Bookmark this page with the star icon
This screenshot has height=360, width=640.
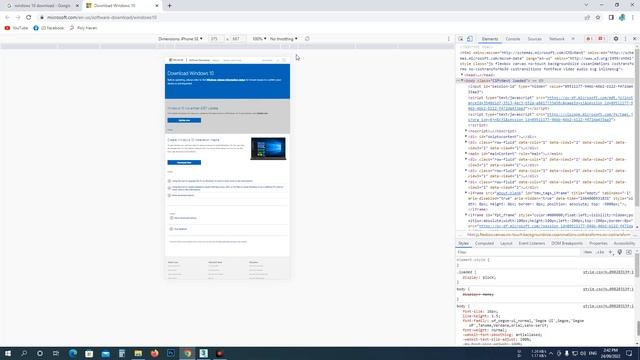(x=598, y=18)
